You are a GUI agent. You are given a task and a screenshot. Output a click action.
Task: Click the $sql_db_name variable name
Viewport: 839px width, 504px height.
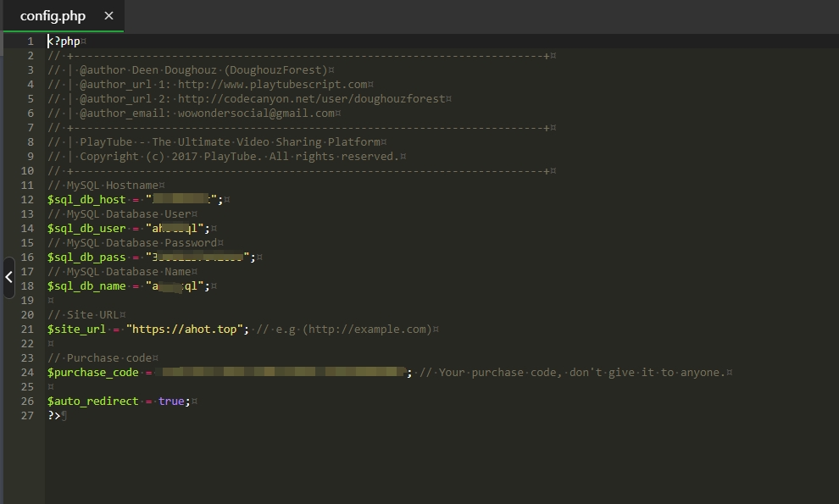pyautogui.click(x=86, y=286)
